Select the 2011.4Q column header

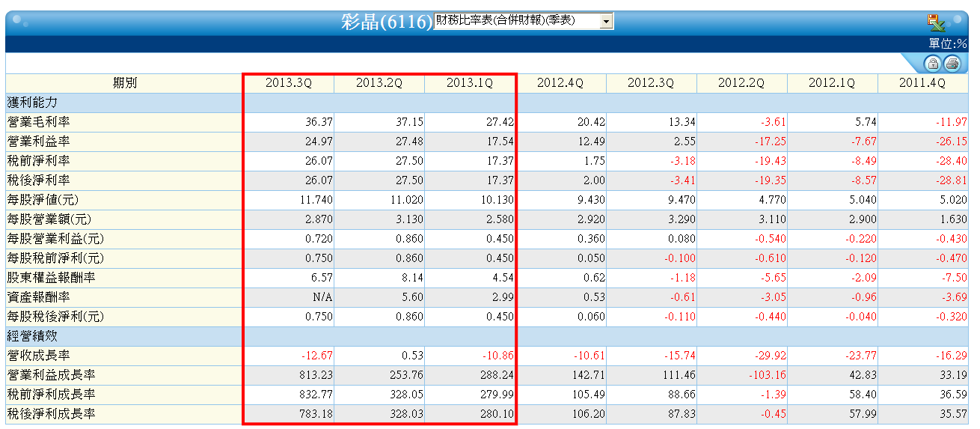tap(922, 83)
